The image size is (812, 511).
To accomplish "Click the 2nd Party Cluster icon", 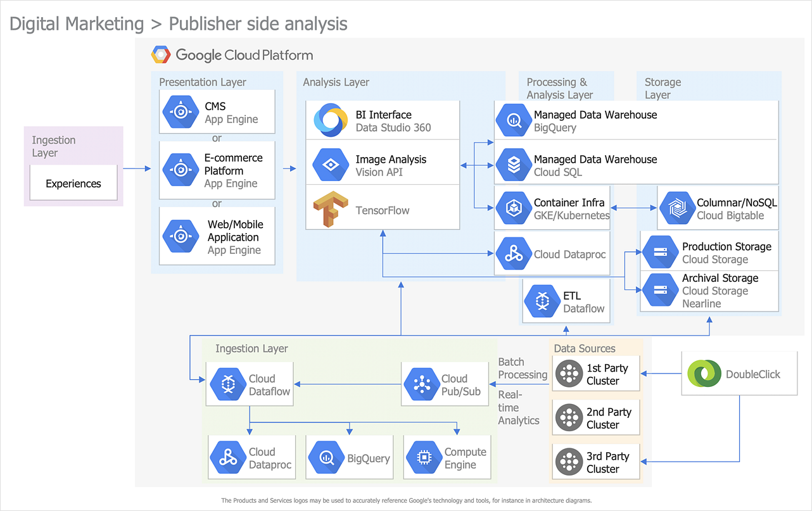I will pos(569,418).
